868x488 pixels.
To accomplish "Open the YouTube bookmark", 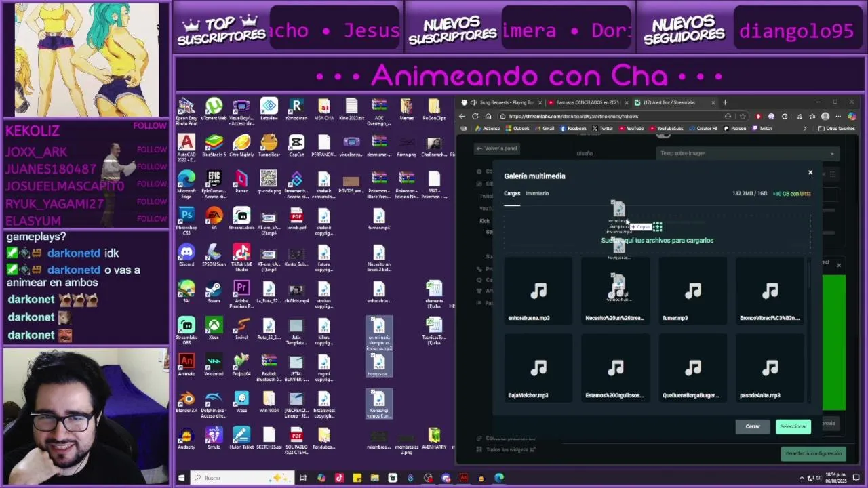I will (631, 129).
